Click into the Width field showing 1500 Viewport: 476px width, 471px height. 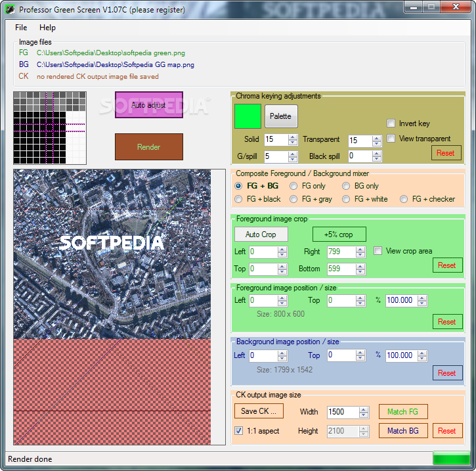pos(343,412)
